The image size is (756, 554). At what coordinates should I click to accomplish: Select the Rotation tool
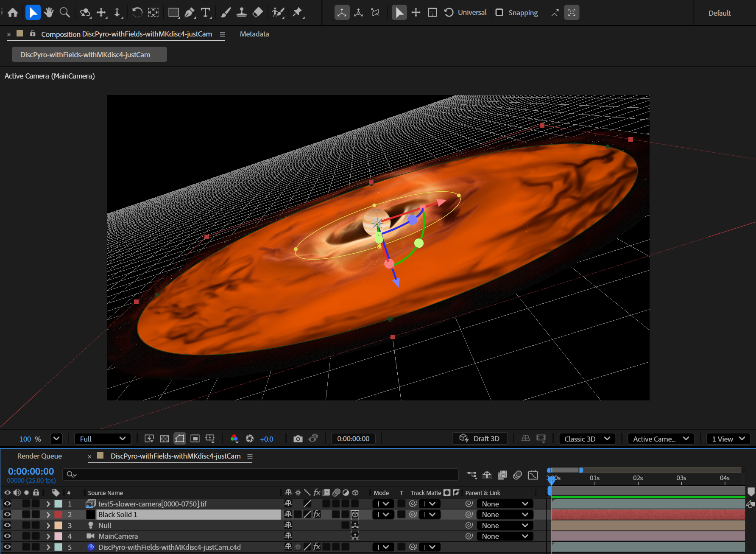pyautogui.click(x=137, y=12)
